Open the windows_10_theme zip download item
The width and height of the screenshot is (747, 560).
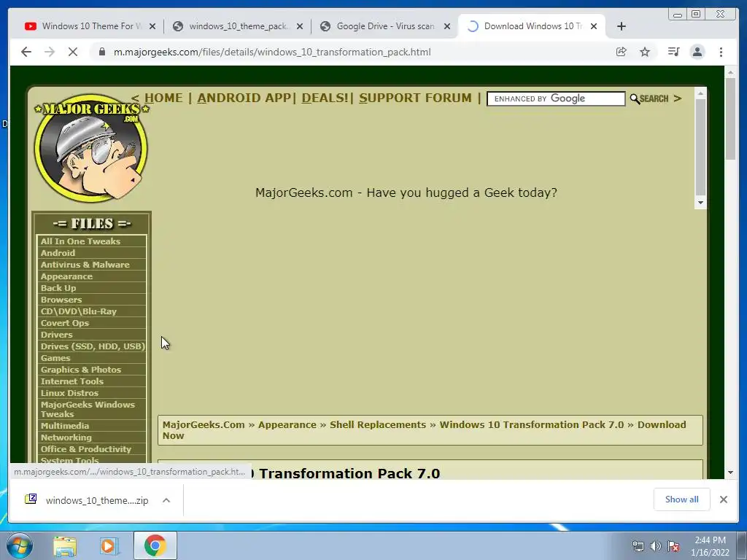[x=97, y=500]
